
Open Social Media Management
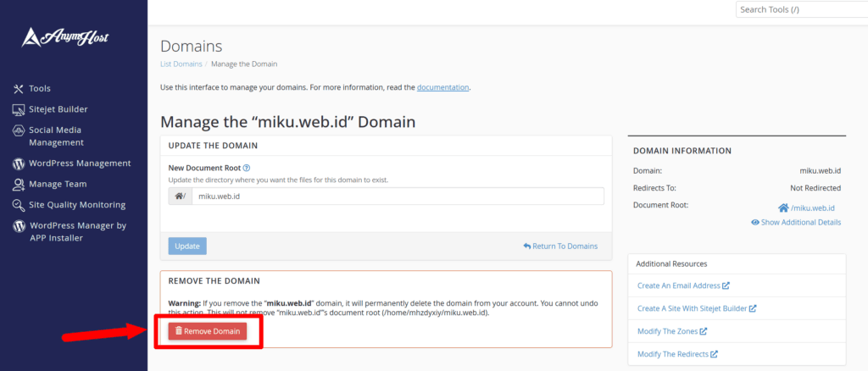pos(55,136)
